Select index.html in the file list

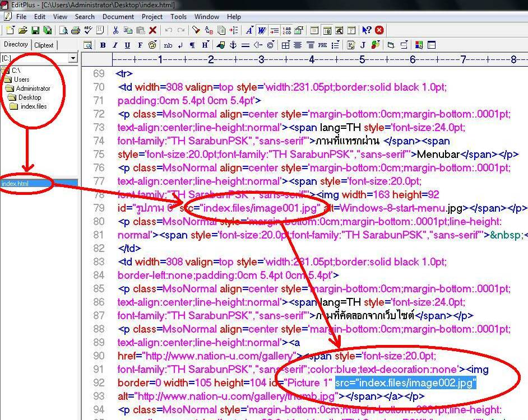[x=15, y=183]
